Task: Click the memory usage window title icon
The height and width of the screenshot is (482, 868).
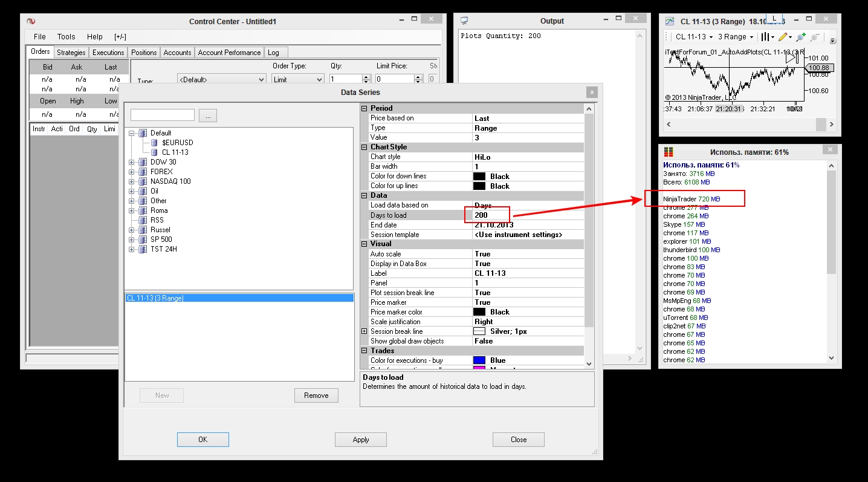Action: pos(669,152)
